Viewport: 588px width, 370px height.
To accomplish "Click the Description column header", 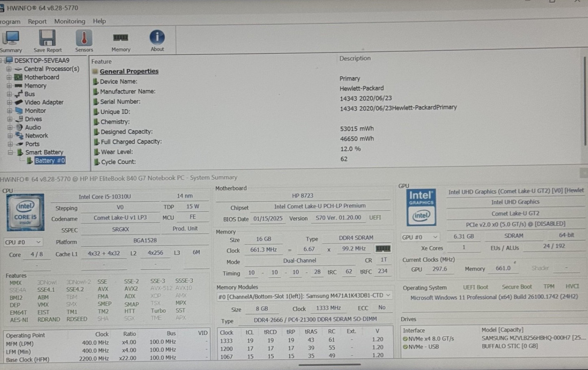I will [355, 58].
